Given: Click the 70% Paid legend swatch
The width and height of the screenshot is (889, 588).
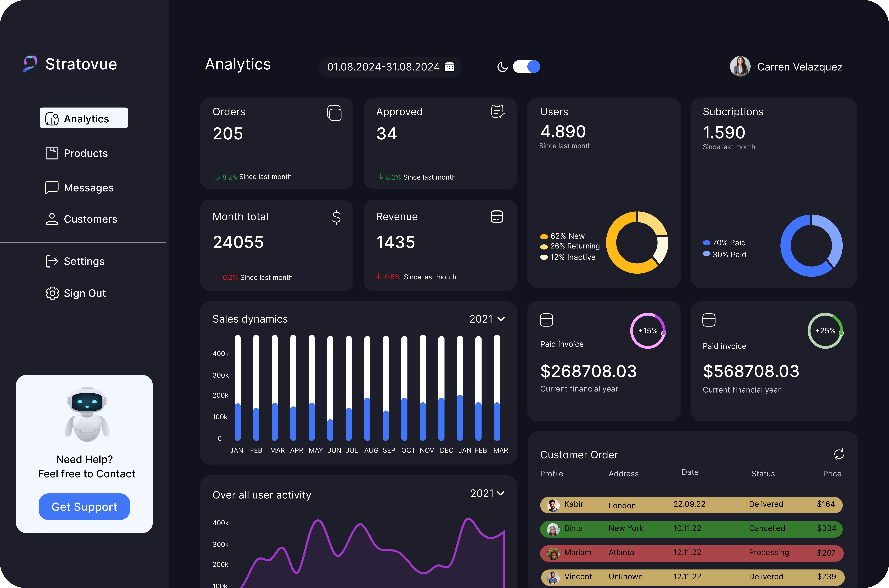Looking at the screenshot, I should pyautogui.click(x=706, y=243).
